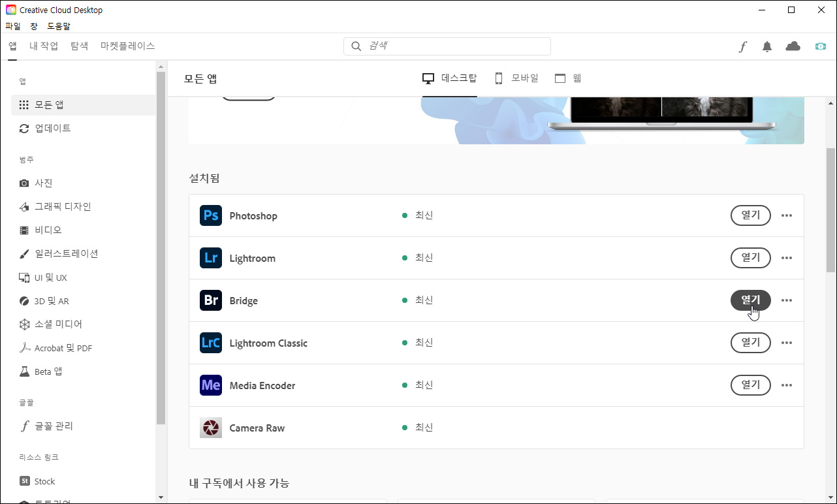Open the more options menu for Photoshop
Image resolution: width=837 pixels, height=504 pixels.
[787, 215]
